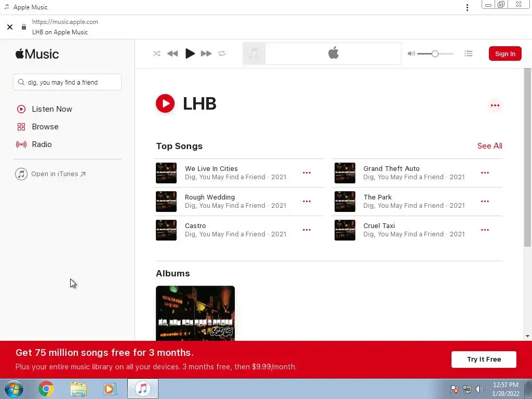Skip to the next track
This screenshot has width=532, height=399.
(x=206, y=54)
